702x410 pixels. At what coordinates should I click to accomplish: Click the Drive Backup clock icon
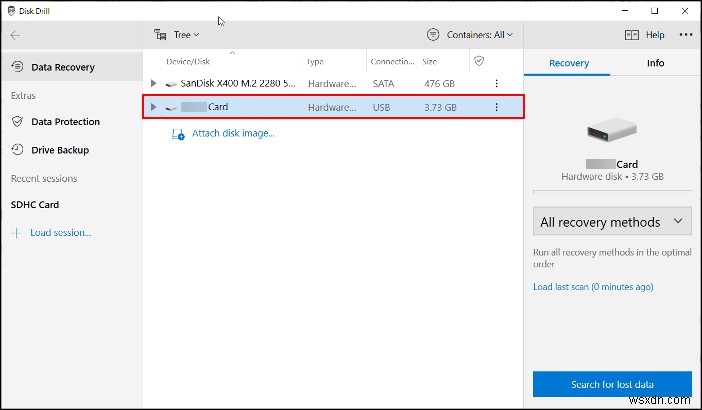(x=17, y=149)
